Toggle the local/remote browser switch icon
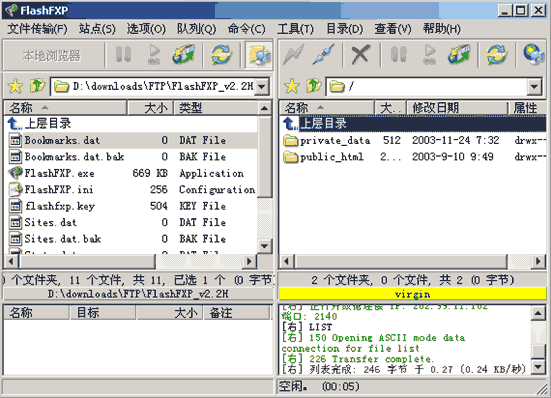 (259, 55)
